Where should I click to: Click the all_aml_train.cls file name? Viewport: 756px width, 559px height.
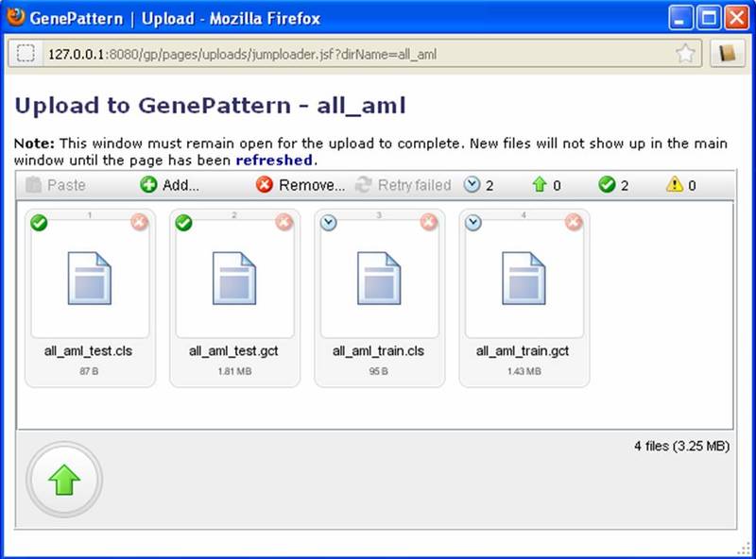pos(379,351)
